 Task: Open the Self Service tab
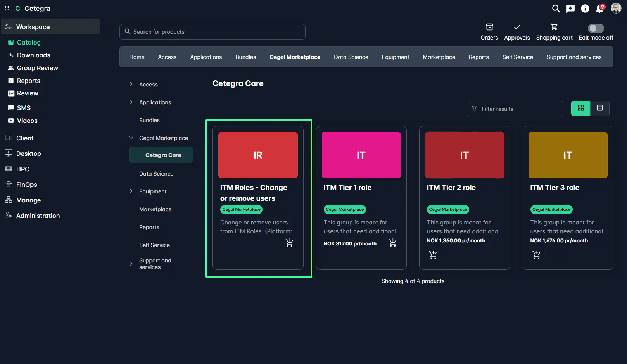(517, 57)
